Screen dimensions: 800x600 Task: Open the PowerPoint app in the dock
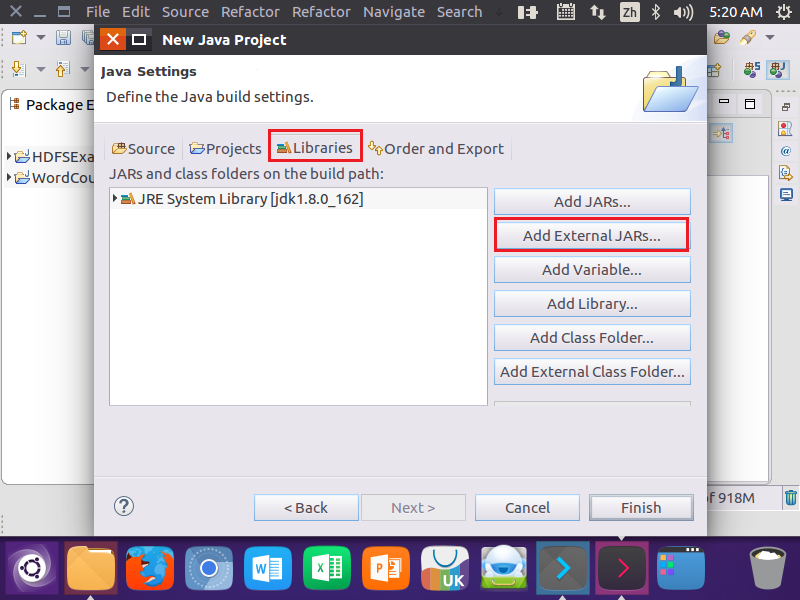(386, 568)
